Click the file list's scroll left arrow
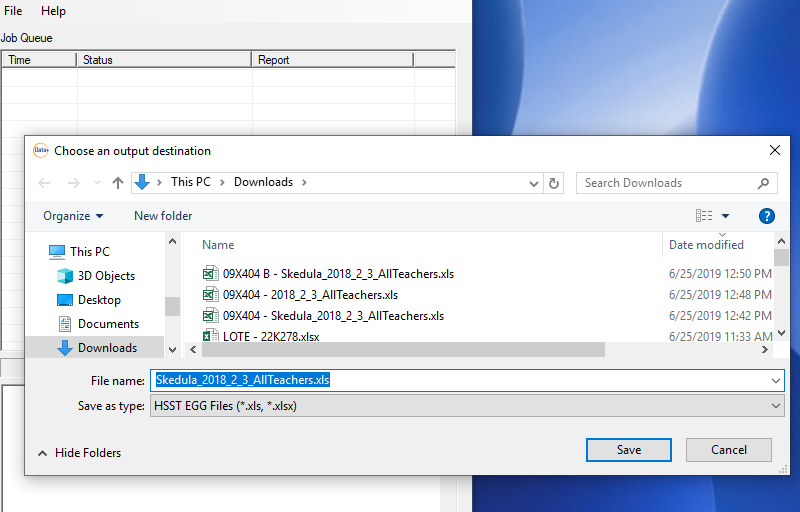The image size is (800, 512). (193, 349)
